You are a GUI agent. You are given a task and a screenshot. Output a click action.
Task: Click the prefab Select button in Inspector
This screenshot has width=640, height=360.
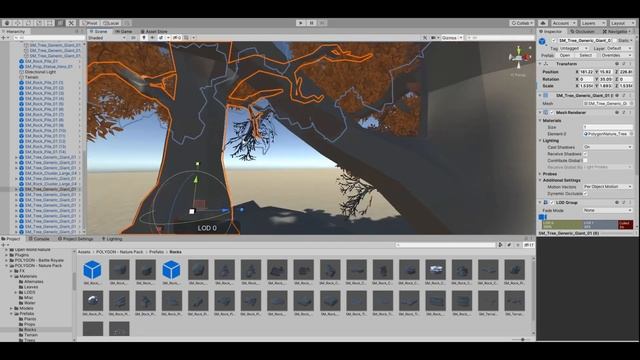point(585,56)
